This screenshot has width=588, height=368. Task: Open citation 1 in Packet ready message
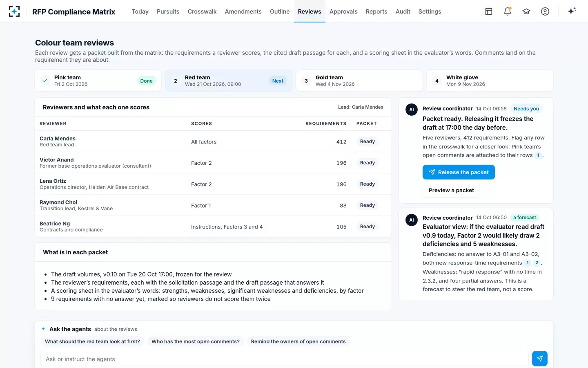(x=538, y=155)
